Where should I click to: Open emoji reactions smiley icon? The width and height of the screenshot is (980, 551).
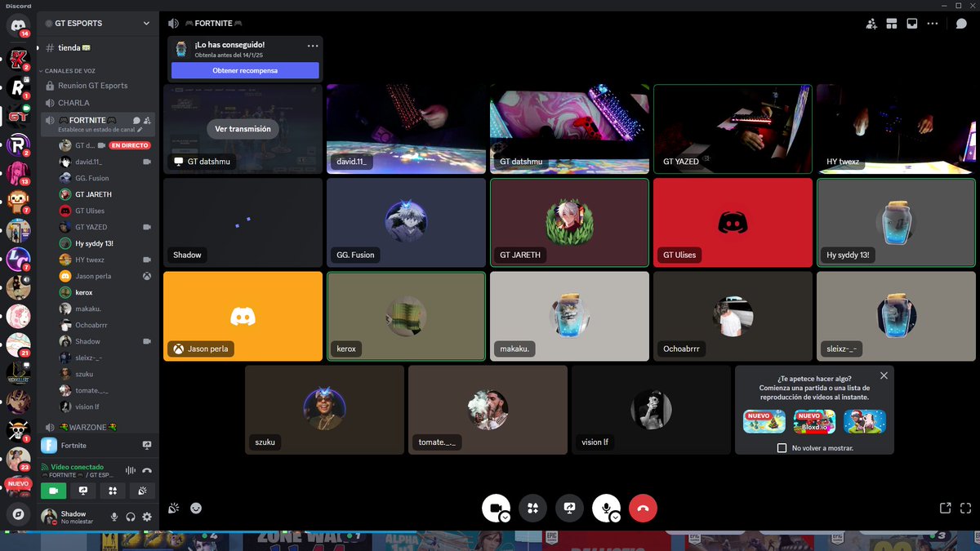tap(196, 508)
